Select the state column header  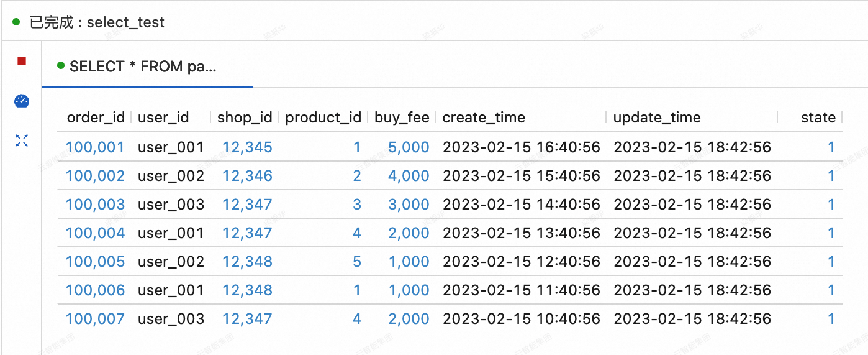(818, 118)
